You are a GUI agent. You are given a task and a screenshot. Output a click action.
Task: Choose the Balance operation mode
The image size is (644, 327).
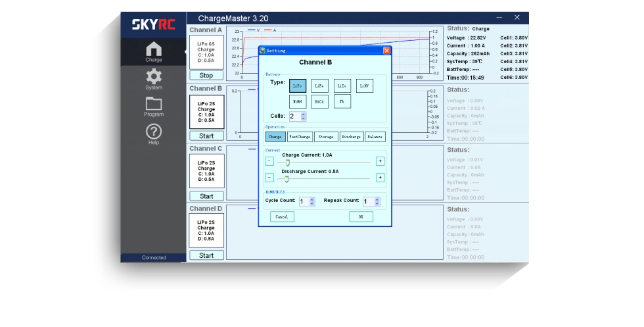(x=375, y=137)
